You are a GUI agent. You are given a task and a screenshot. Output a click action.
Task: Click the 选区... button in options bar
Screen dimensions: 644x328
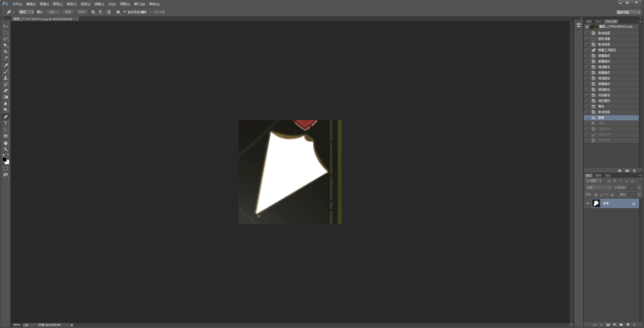(53, 12)
